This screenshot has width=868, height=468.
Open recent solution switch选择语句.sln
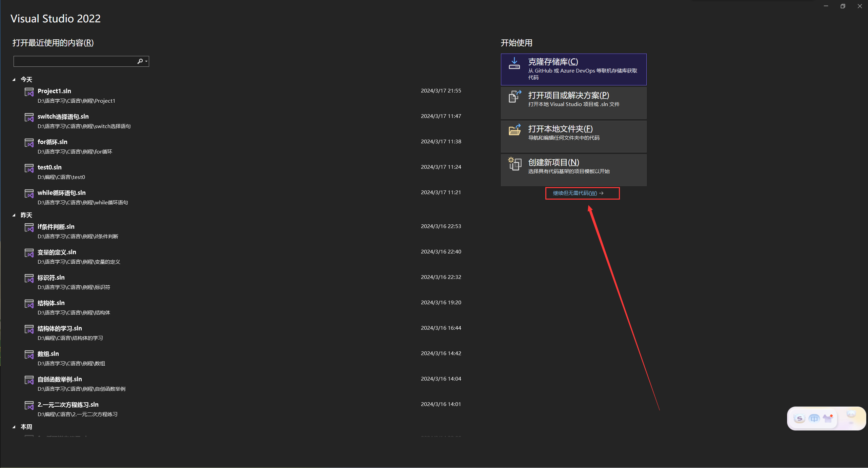point(243,121)
